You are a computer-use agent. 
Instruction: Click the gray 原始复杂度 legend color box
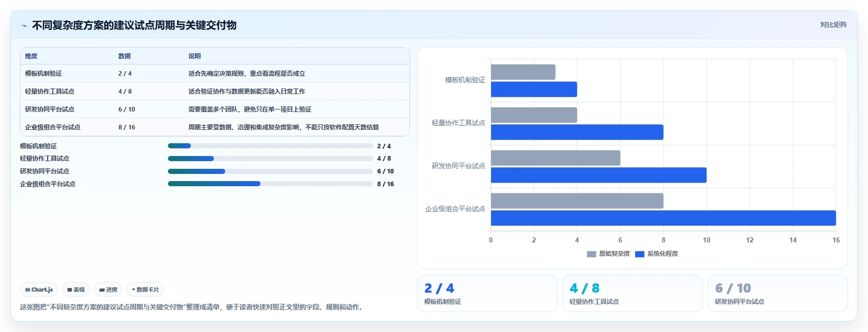click(591, 254)
